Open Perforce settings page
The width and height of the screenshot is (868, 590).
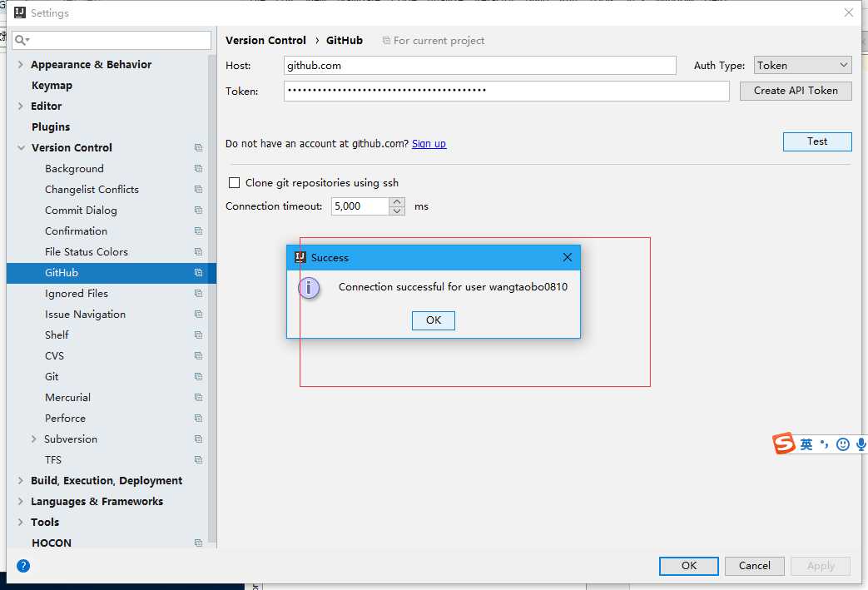tap(65, 419)
